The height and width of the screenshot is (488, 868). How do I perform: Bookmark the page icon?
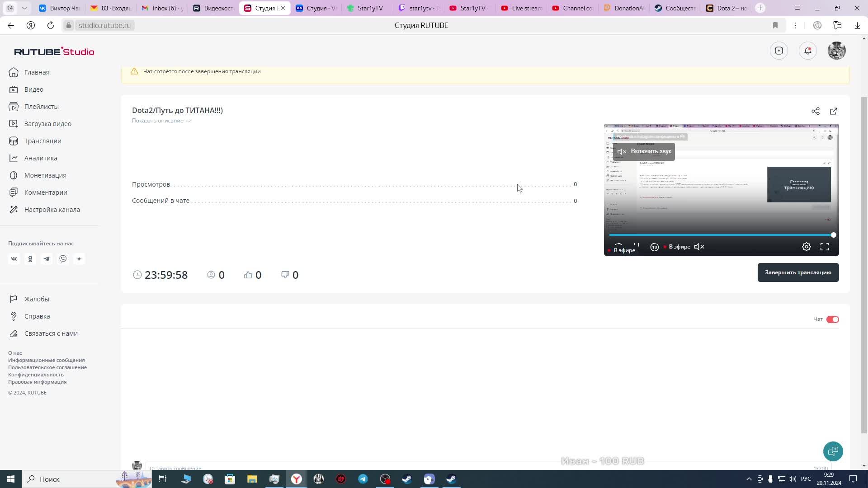(x=775, y=25)
